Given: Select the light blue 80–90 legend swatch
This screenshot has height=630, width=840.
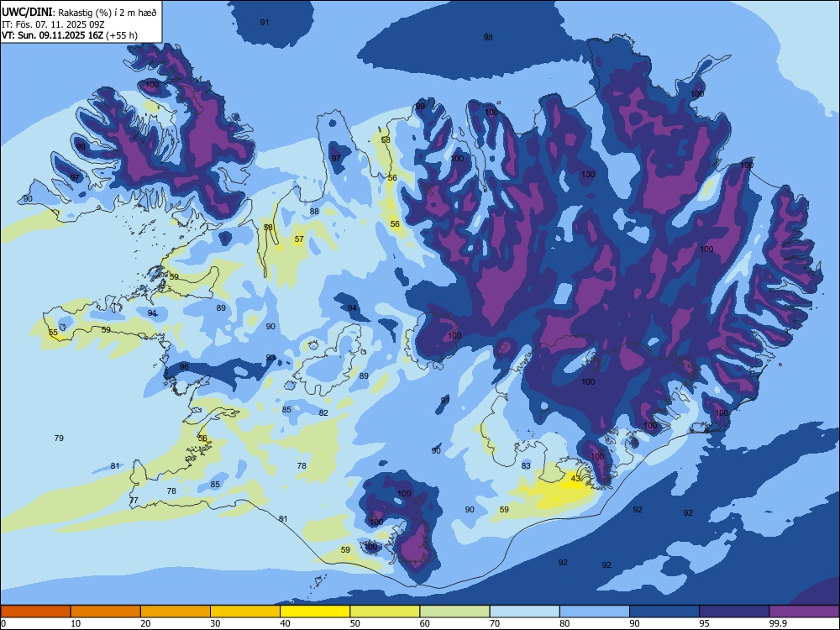Looking at the screenshot, I should (x=595, y=612).
